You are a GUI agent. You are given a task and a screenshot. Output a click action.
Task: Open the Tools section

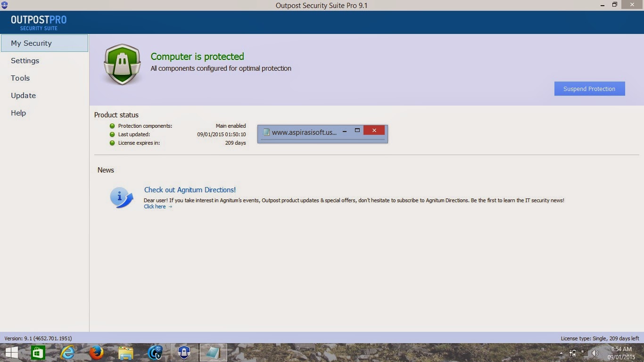pos(20,78)
